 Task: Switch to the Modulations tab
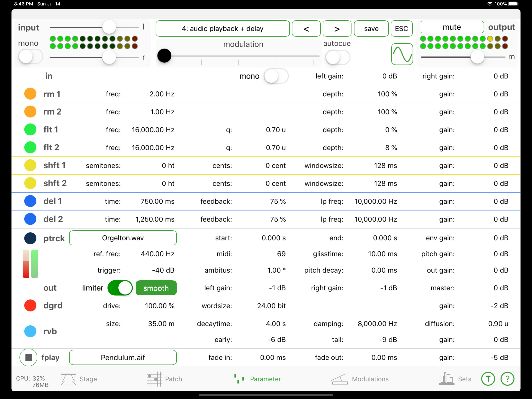pos(359,379)
